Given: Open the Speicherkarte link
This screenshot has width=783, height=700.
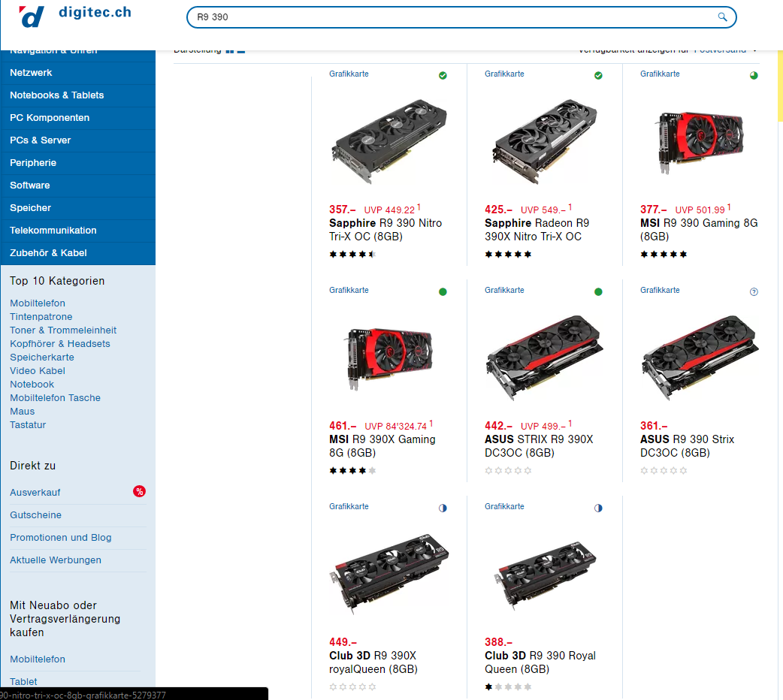Looking at the screenshot, I should pyautogui.click(x=42, y=357).
